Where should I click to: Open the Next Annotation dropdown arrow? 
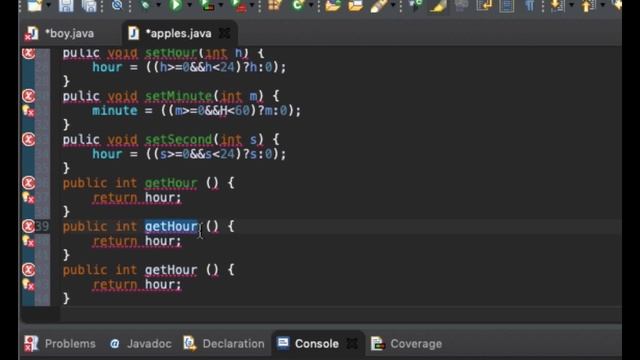(571, 5)
